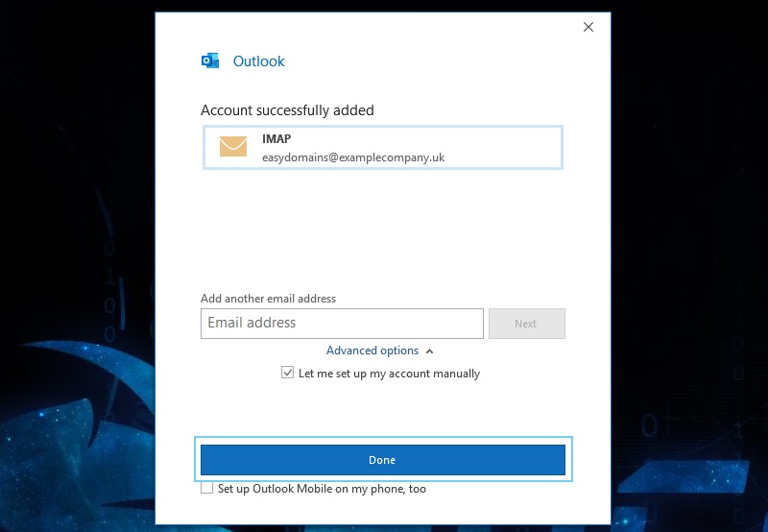Click the Next button
Screen dimensions: 768x532
pos(526,324)
